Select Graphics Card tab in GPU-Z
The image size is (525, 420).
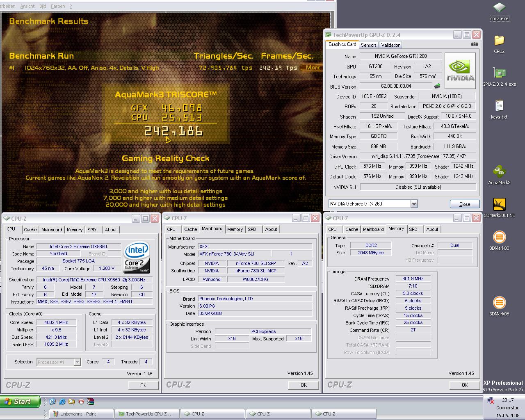pos(342,44)
